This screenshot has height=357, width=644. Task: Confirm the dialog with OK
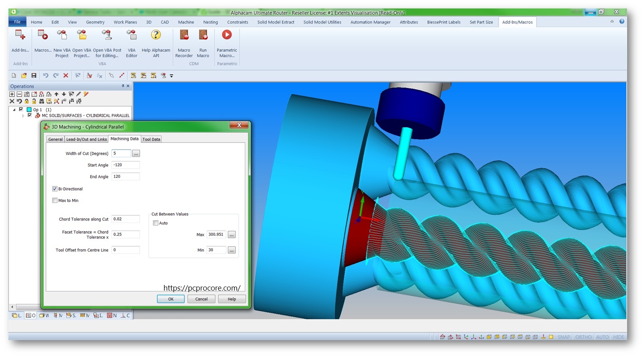pos(171,299)
